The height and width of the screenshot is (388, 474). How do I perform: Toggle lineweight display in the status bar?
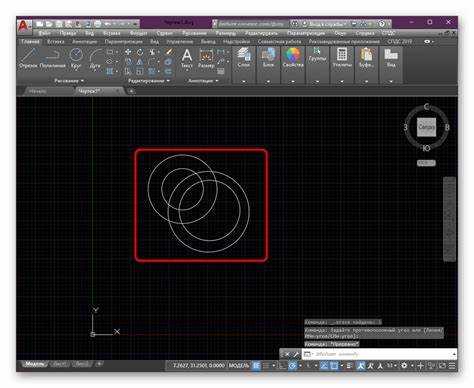tap(349, 366)
